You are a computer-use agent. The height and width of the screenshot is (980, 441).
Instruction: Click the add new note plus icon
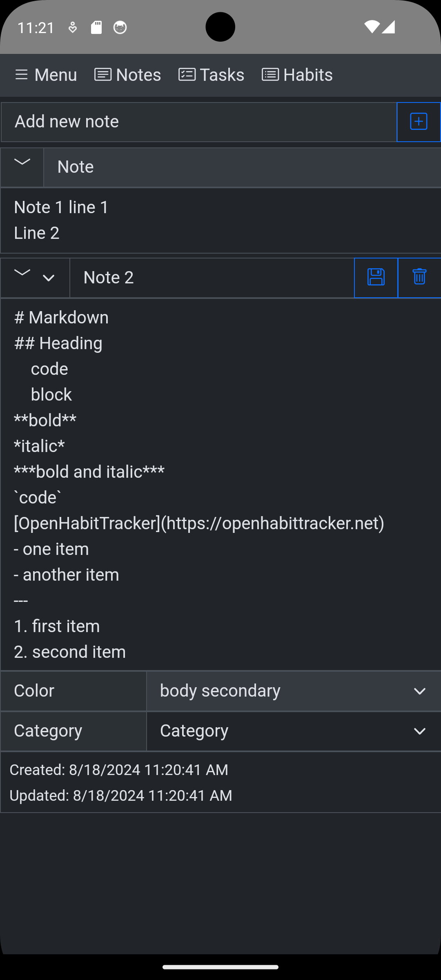click(x=419, y=122)
